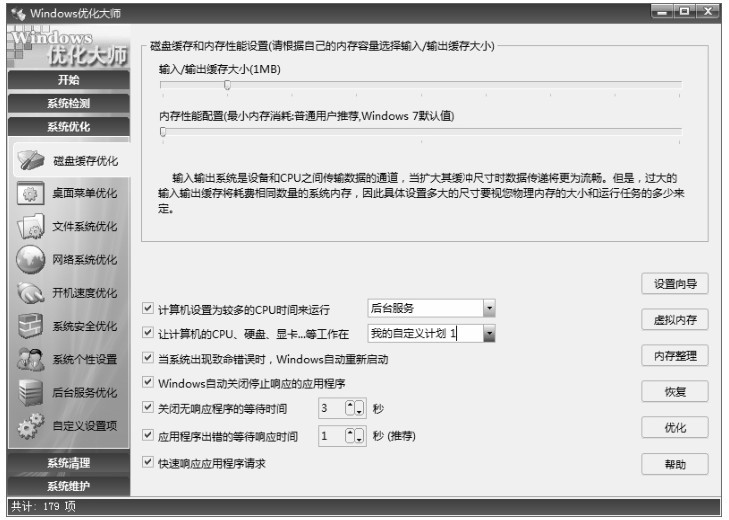729x520 pixels.
Task: Open 帮助 help button
Action: tap(675, 464)
